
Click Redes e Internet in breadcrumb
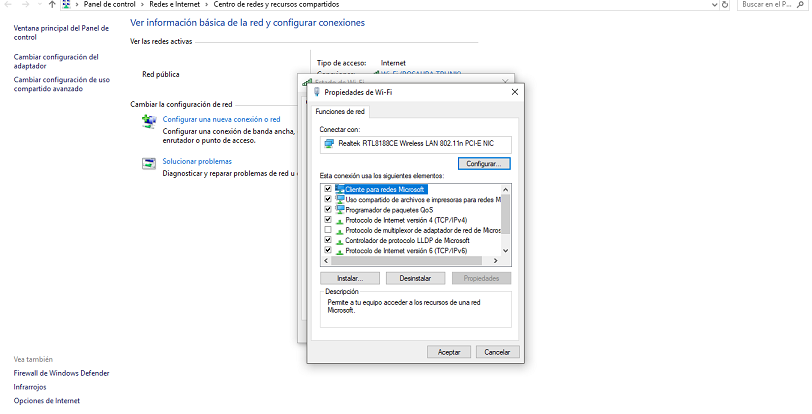pyautogui.click(x=175, y=4)
